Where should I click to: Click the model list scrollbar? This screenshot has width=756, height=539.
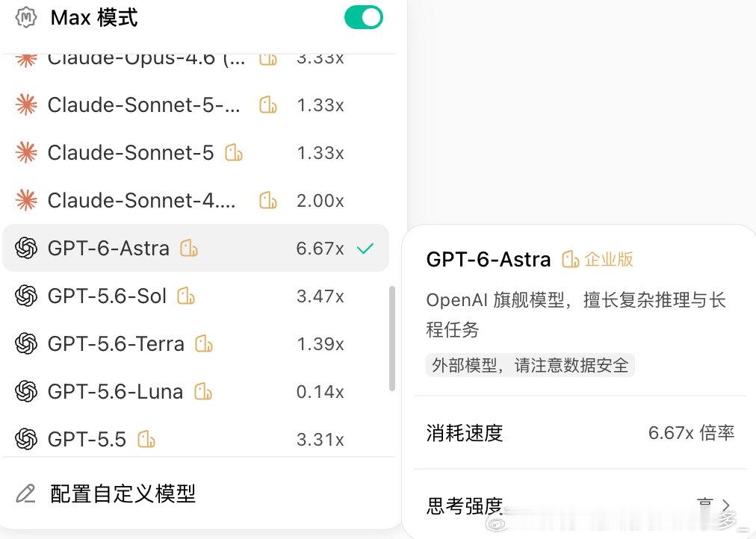pos(392,338)
